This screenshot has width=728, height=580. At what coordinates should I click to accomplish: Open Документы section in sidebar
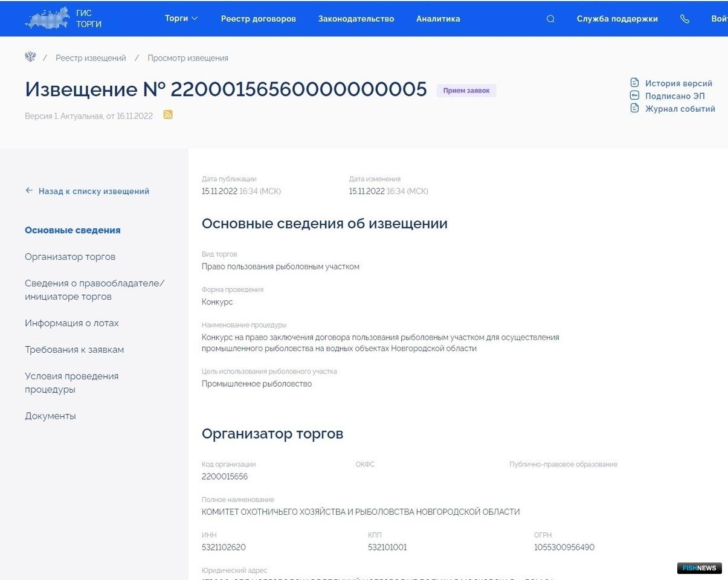(50, 416)
